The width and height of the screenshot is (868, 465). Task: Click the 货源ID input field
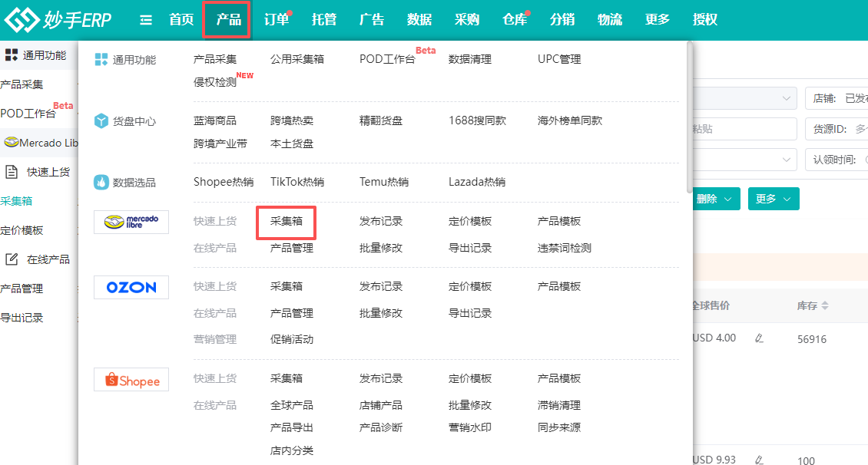[x=837, y=129]
